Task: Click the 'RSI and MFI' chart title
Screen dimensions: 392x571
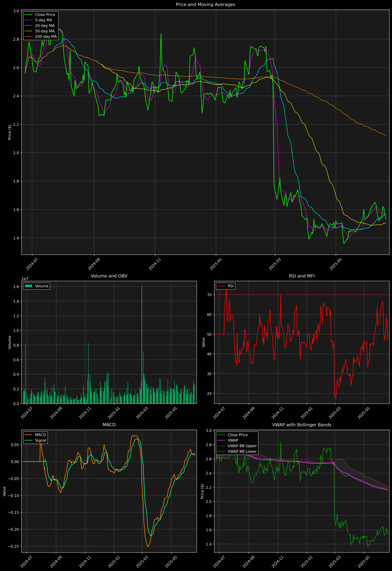Action: (x=302, y=276)
